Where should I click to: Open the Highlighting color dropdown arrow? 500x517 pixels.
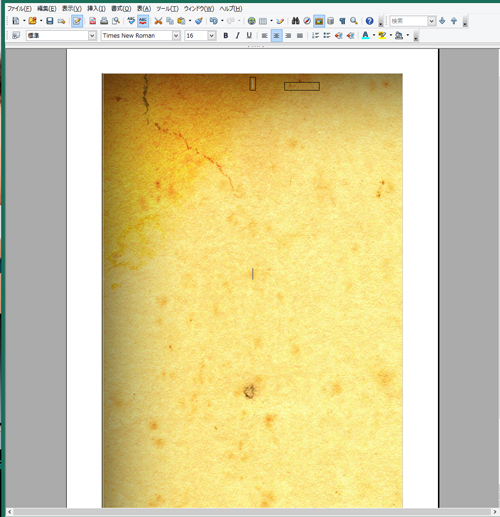click(x=391, y=35)
